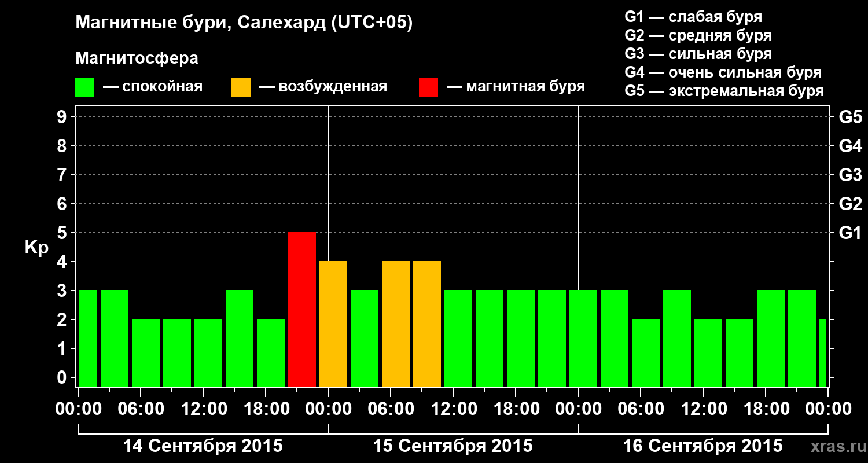
Task: Select the very first green bar of 14 Сентября
Action: coord(88,338)
